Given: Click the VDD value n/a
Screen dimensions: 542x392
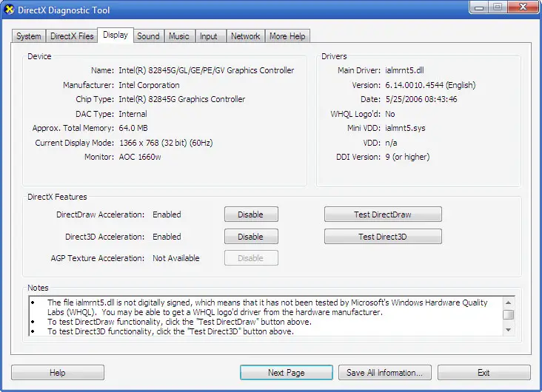Looking at the screenshot, I should point(391,143).
